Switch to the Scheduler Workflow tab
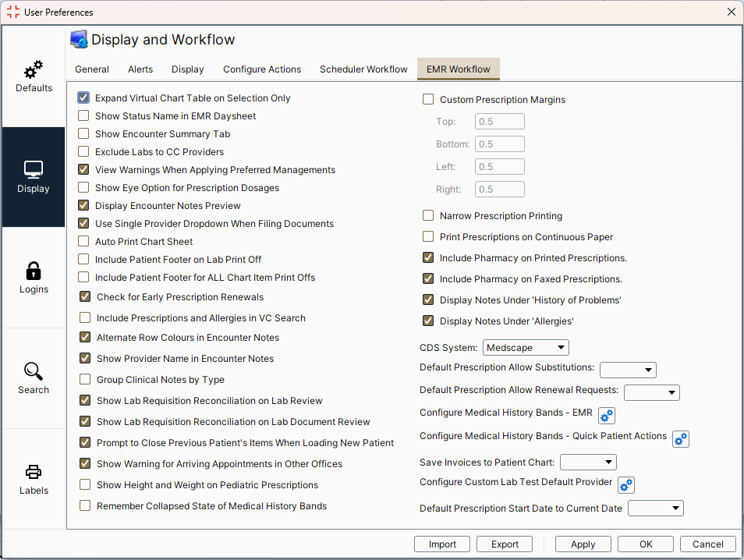 coord(363,69)
